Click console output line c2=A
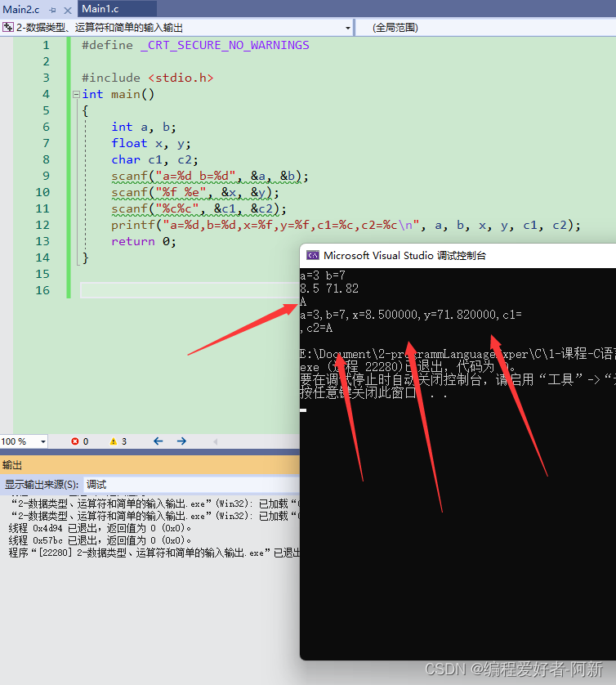The image size is (616, 685). coord(316,328)
